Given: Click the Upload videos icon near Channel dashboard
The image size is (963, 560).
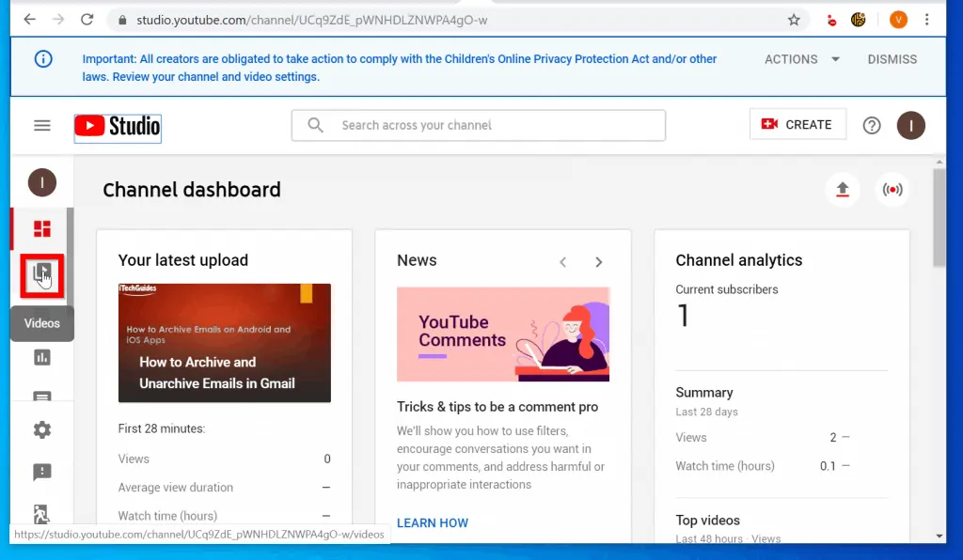Looking at the screenshot, I should click(843, 189).
